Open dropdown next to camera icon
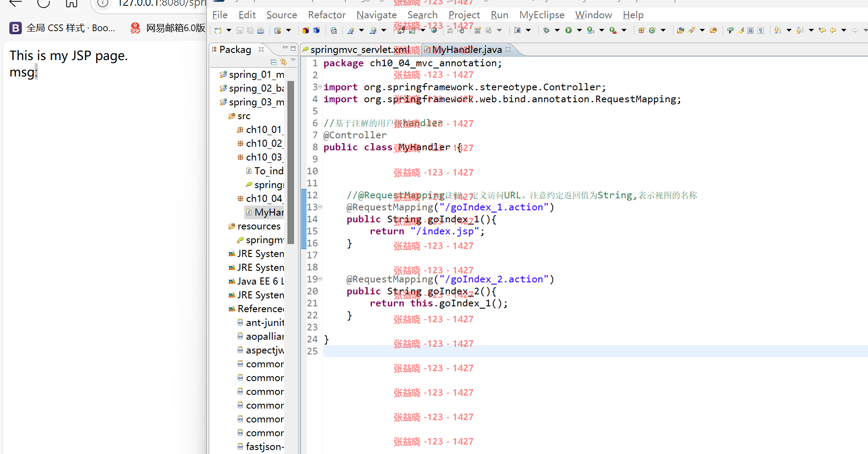Image resolution: width=868 pixels, height=454 pixels. tap(528, 30)
